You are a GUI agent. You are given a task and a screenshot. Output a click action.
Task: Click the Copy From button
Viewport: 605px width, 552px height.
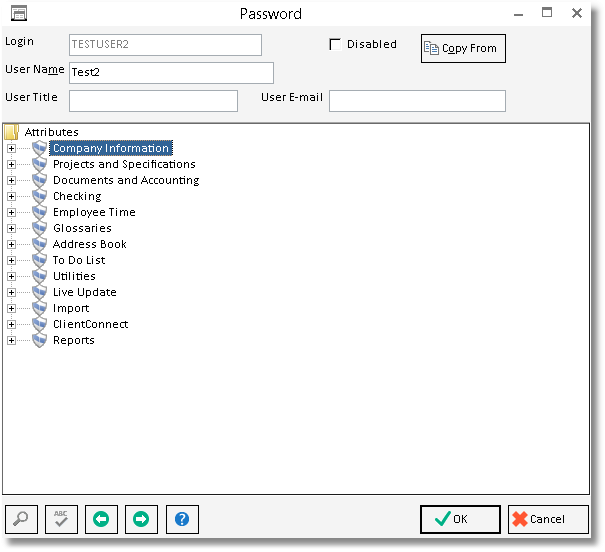coord(463,49)
